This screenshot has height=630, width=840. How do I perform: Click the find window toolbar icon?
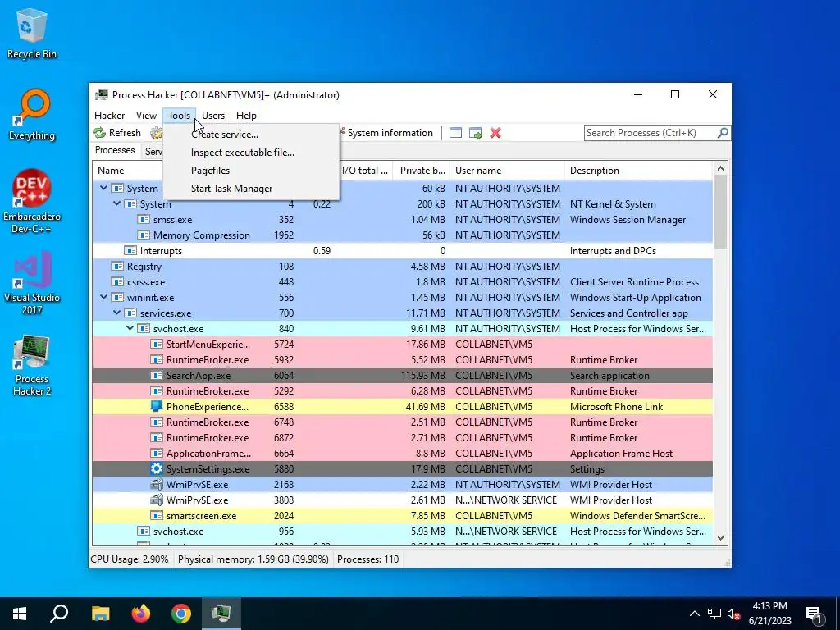pos(455,133)
